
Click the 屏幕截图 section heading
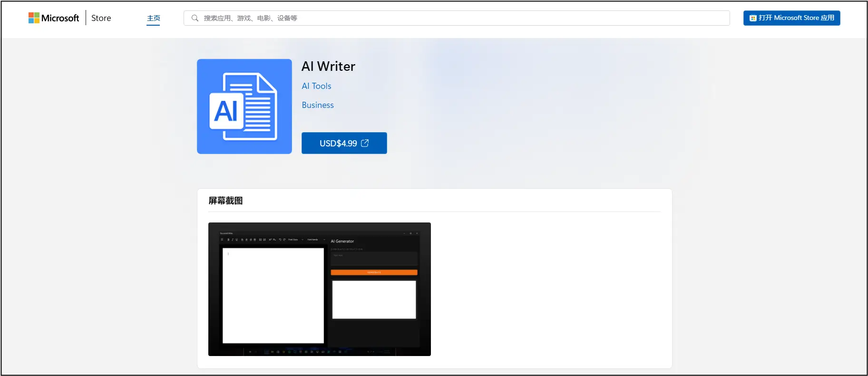pyautogui.click(x=225, y=201)
